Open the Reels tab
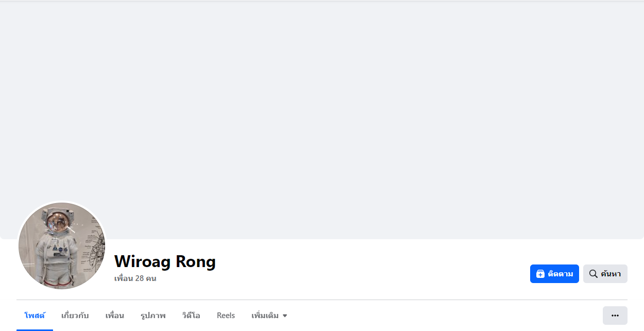 [x=226, y=316]
